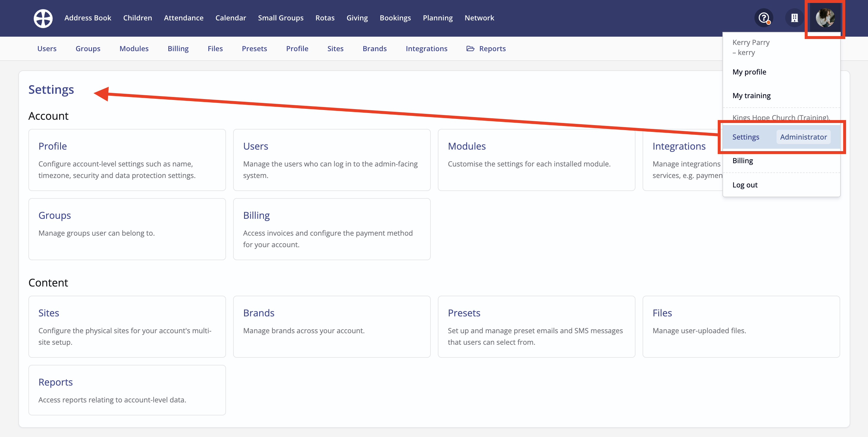868x437 pixels.
Task: Click the ChurchSuite logo icon
Action: coord(43,18)
